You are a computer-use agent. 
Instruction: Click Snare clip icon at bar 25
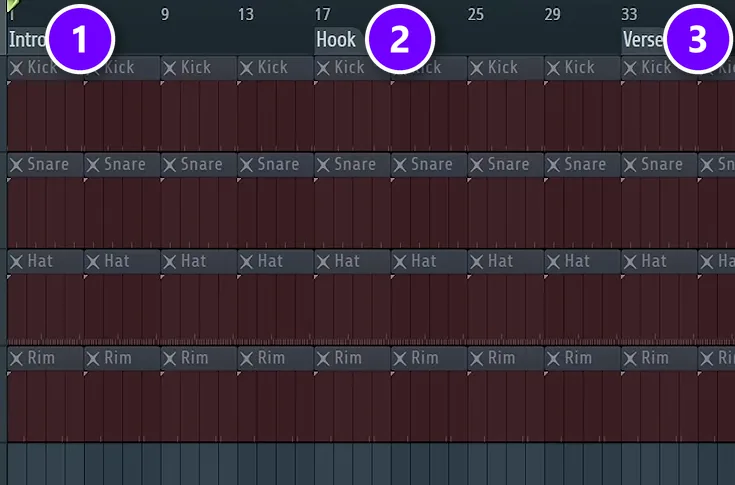pos(476,165)
